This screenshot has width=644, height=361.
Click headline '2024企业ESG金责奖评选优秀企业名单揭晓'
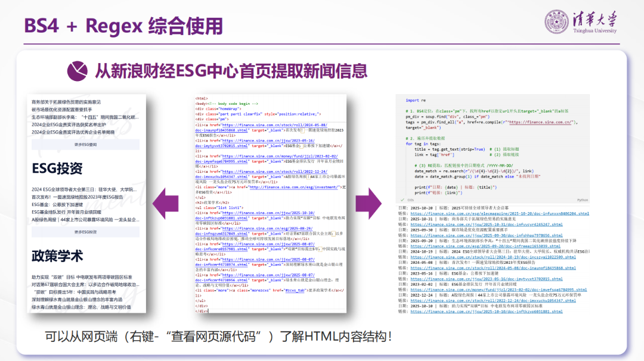click(x=73, y=132)
